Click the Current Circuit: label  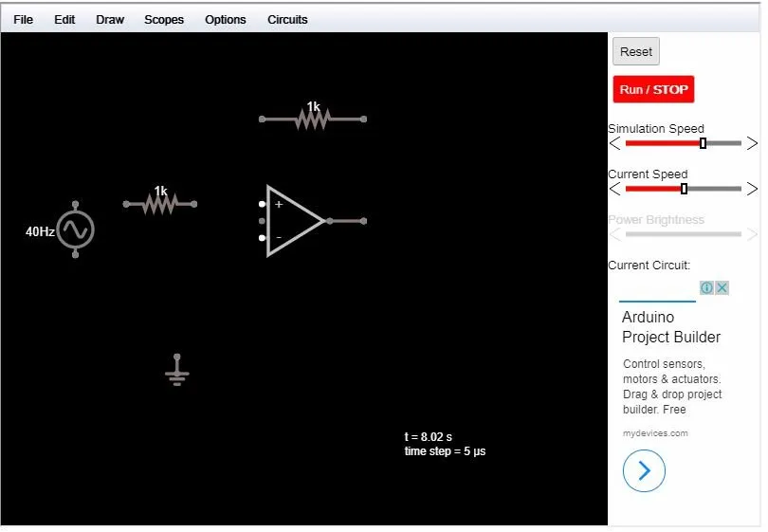649,265
